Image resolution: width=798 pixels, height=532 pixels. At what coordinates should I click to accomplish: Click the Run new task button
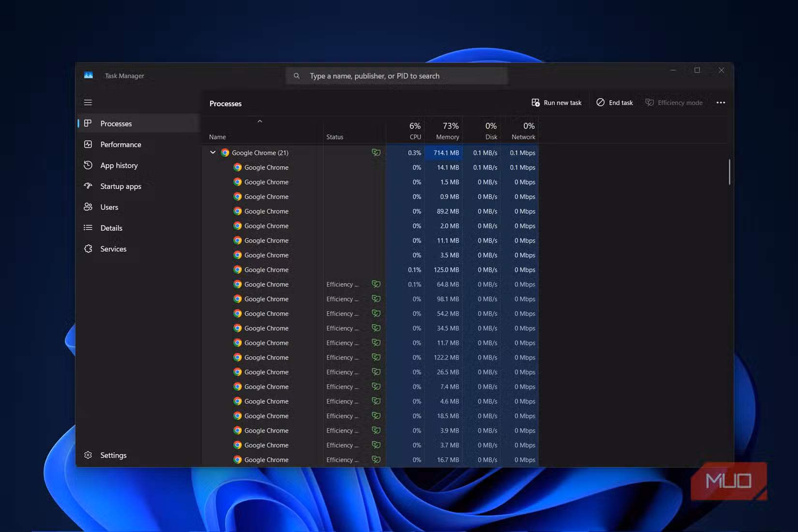click(x=557, y=103)
